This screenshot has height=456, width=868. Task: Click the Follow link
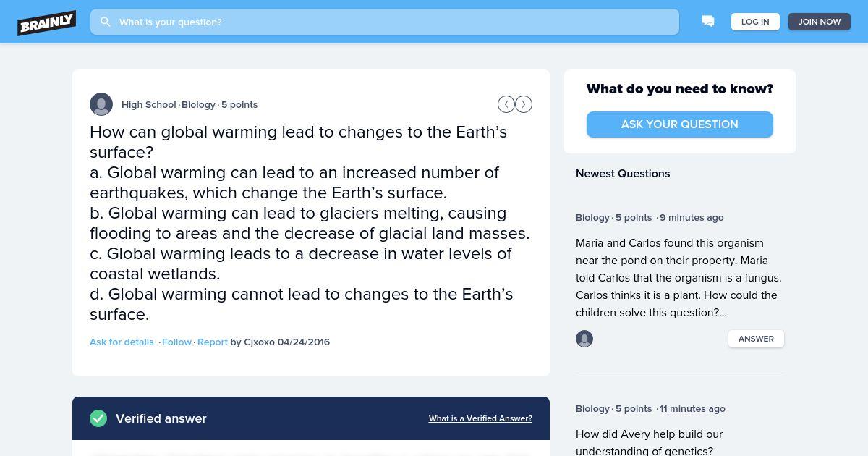176,342
